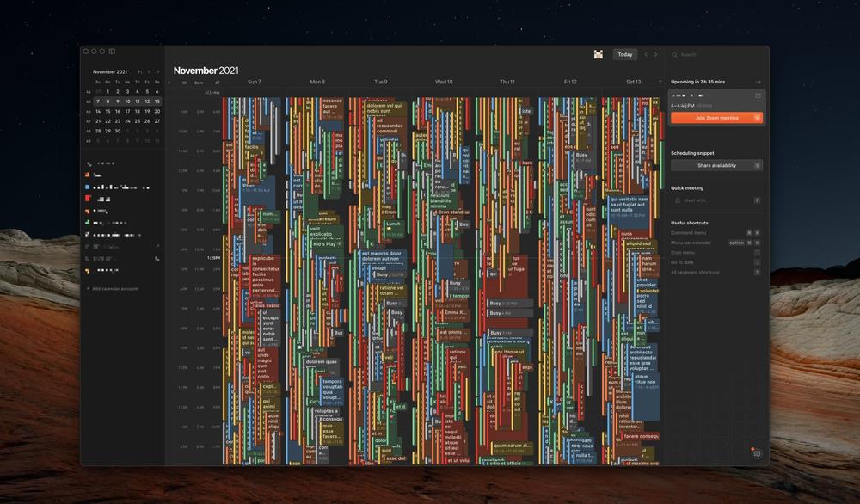Toggle the green calendar checkbox in sidebar
This screenshot has width=860, height=504.
coord(87,223)
